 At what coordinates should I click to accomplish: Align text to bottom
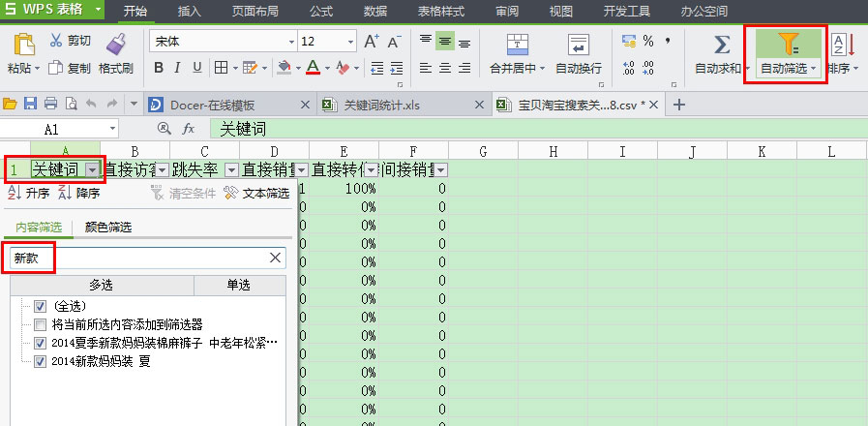point(465,42)
